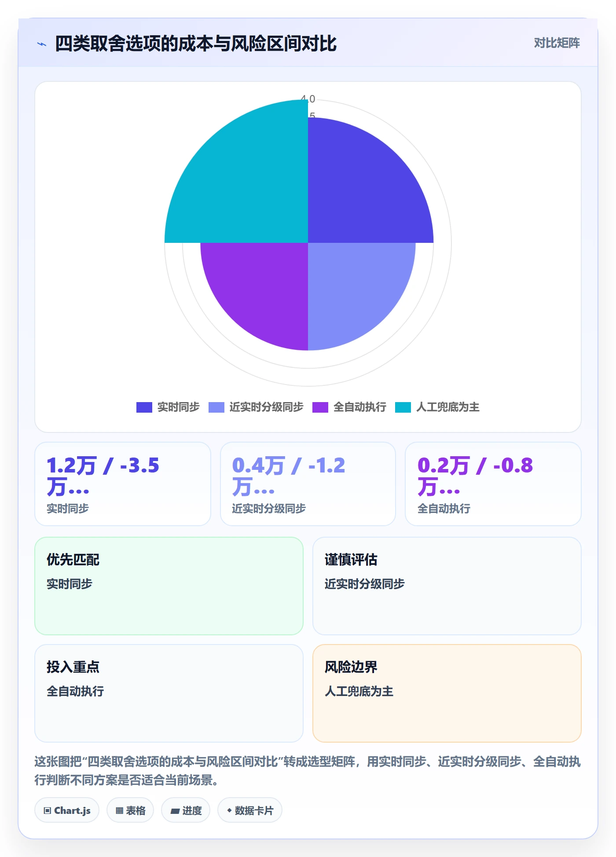616x857 pixels.
Task: Toggle 近实时分级同步 legend swatch
Action: pos(216,407)
